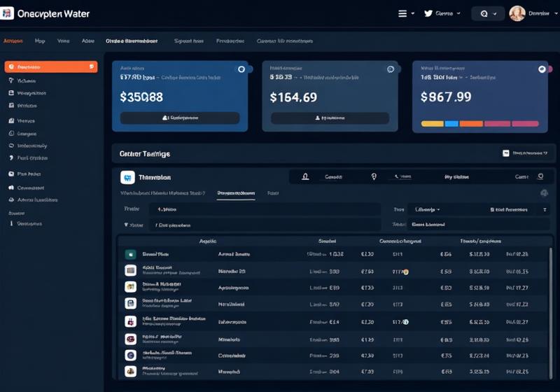Click the search icon at the panel toolbar's right
The width and height of the screenshot is (560, 392).
[540, 177]
